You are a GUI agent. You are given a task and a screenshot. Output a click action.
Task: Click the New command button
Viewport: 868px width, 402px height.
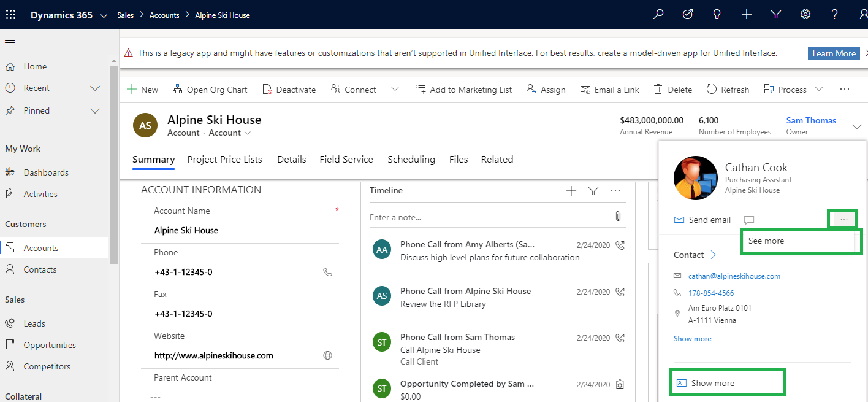[x=142, y=90]
